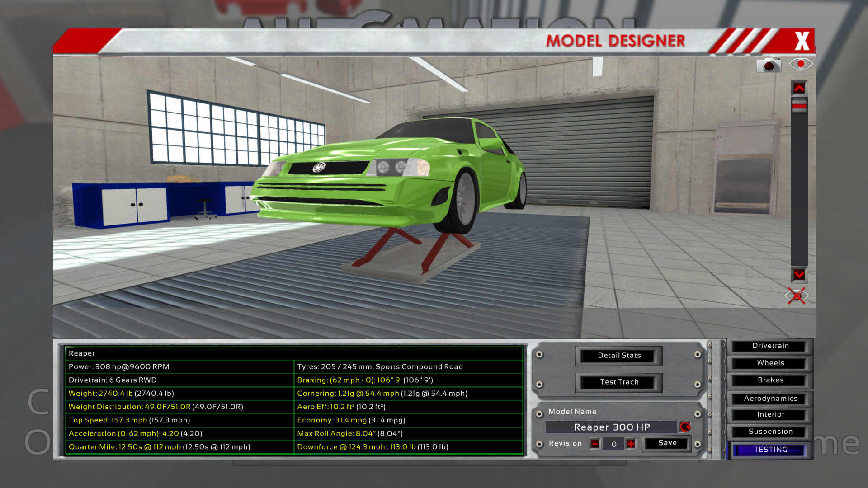This screenshot has width=868, height=488.
Task: Switch to the Wheels tab
Action: click(x=770, y=363)
